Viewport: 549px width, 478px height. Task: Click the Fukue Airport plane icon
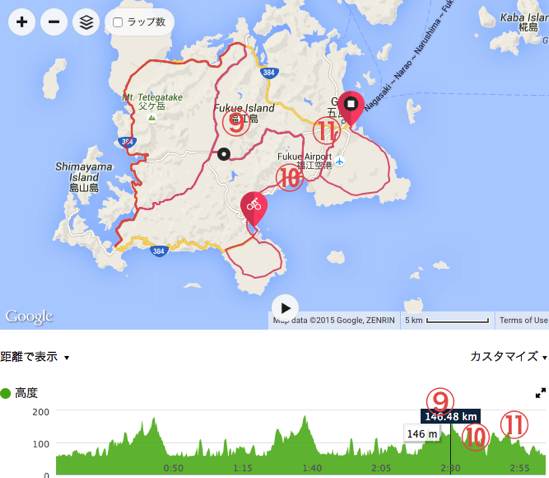click(339, 161)
